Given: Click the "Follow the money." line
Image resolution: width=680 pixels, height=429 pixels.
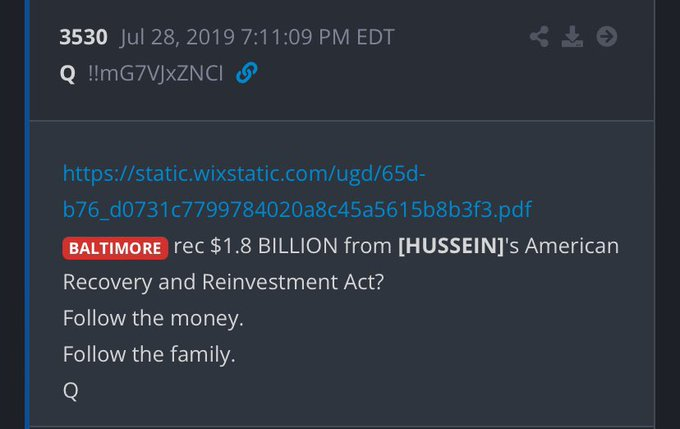Looking at the screenshot, I should (153, 318).
